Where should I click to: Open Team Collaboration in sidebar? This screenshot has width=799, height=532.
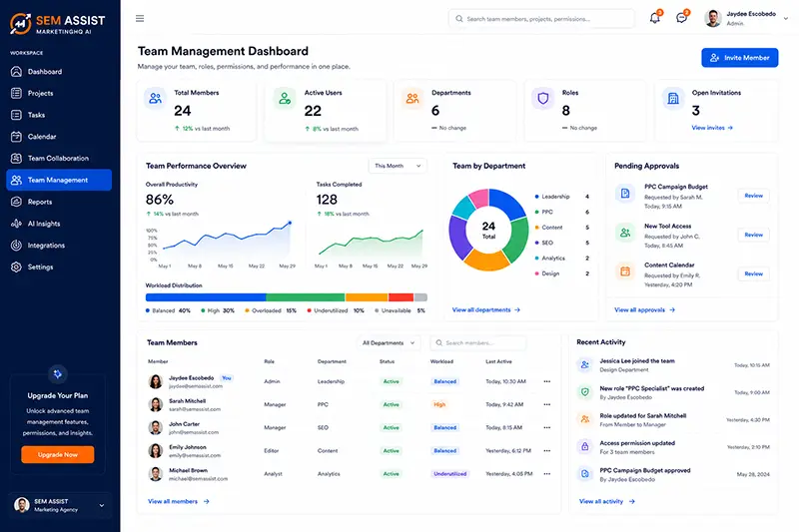[59, 159]
